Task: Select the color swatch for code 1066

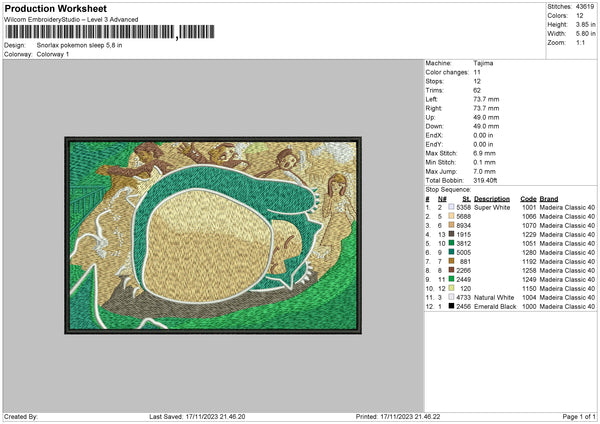Action: coord(451,216)
